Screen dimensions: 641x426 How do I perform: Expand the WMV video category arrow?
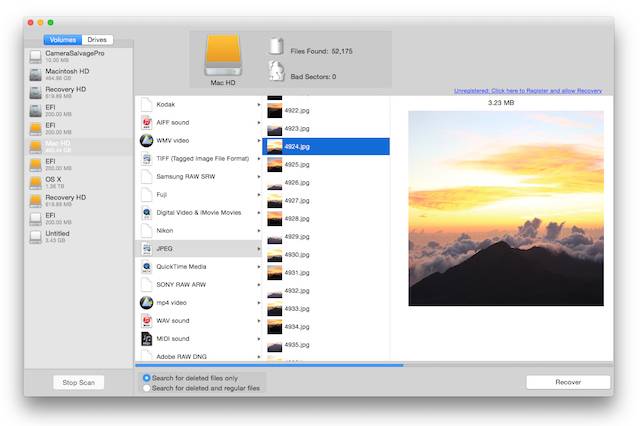(x=258, y=141)
